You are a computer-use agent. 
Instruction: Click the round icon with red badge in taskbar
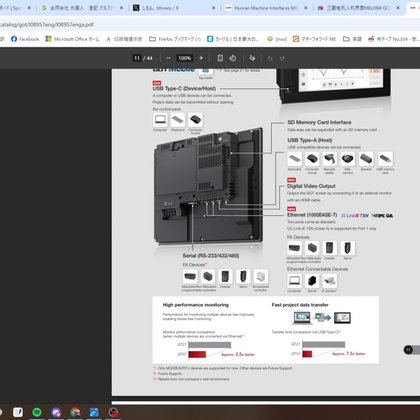point(114,412)
